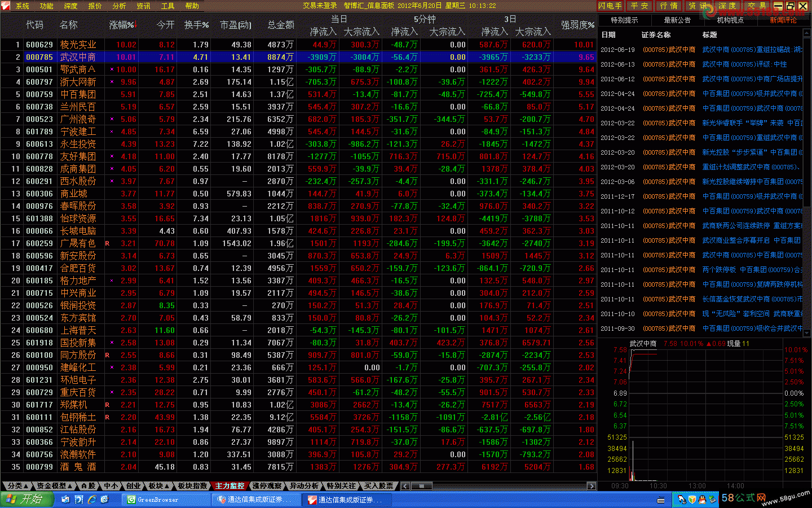Click the R marker beside 广晟有色
Screen dimensions: 812x508
107,243
